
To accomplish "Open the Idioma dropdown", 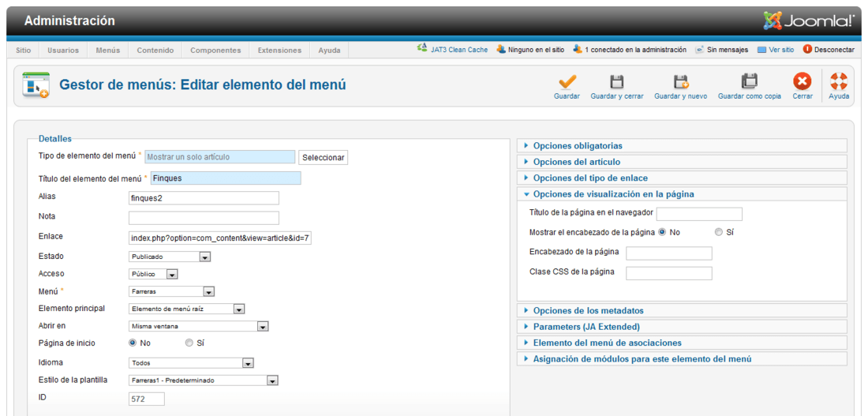I will coord(191,363).
